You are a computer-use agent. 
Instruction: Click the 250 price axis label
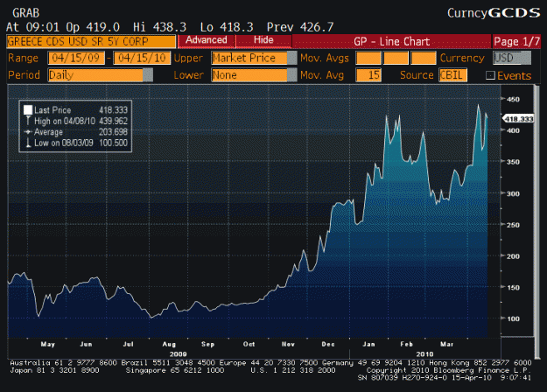(513, 225)
